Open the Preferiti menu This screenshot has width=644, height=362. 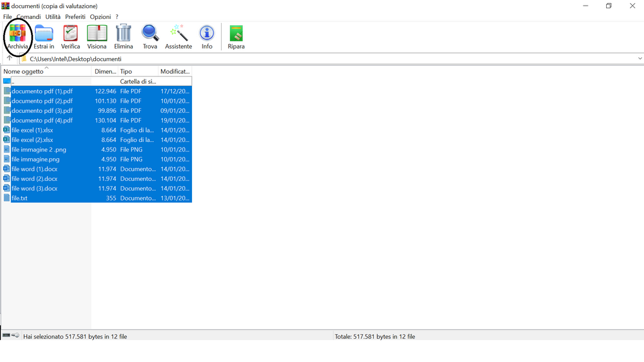(75, 17)
